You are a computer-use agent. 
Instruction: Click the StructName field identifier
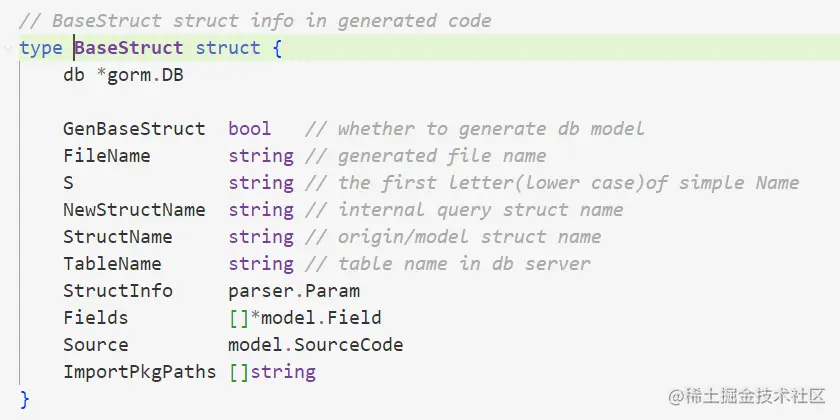(117, 237)
